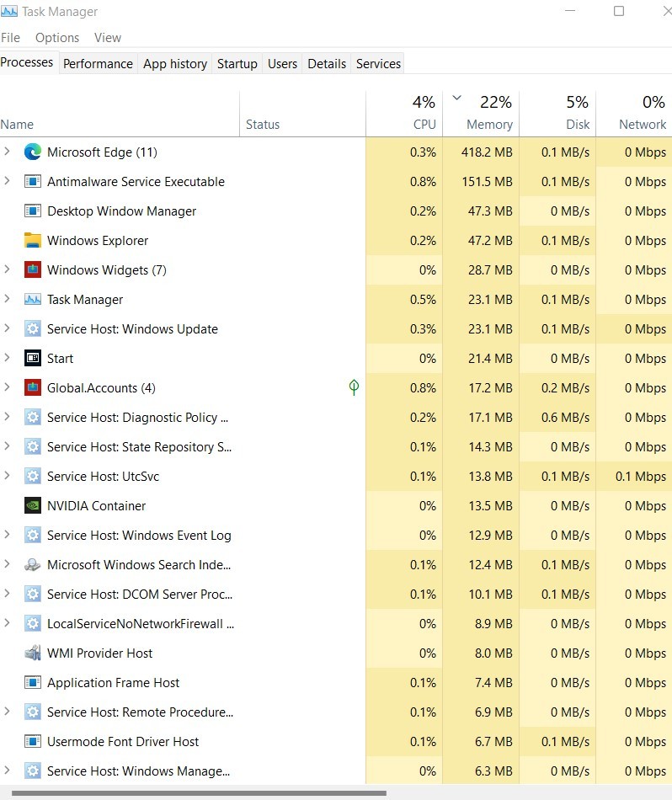Image resolution: width=672 pixels, height=800 pixels.
Task: Expand the Antimalware Service Executable row
Action: pyautogui.click(x=7, y=181)
